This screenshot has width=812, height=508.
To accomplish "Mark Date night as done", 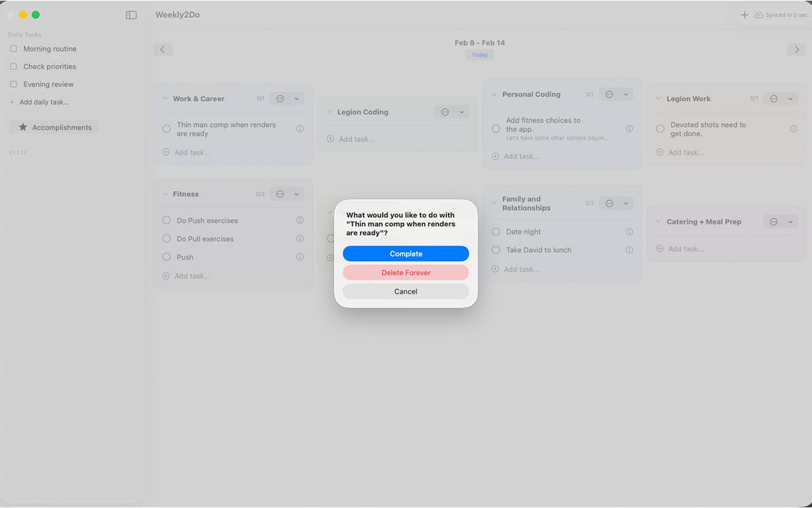I will (x=496, y=232).
